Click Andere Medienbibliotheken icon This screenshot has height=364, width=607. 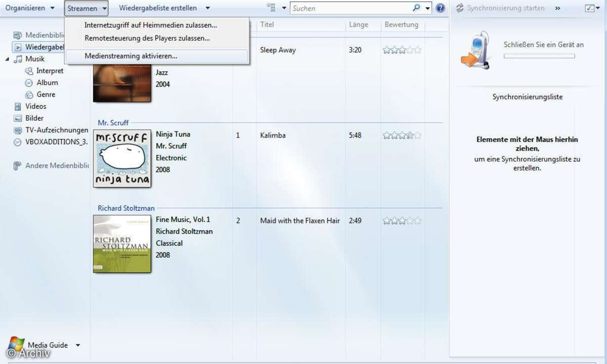pos(18,165)
